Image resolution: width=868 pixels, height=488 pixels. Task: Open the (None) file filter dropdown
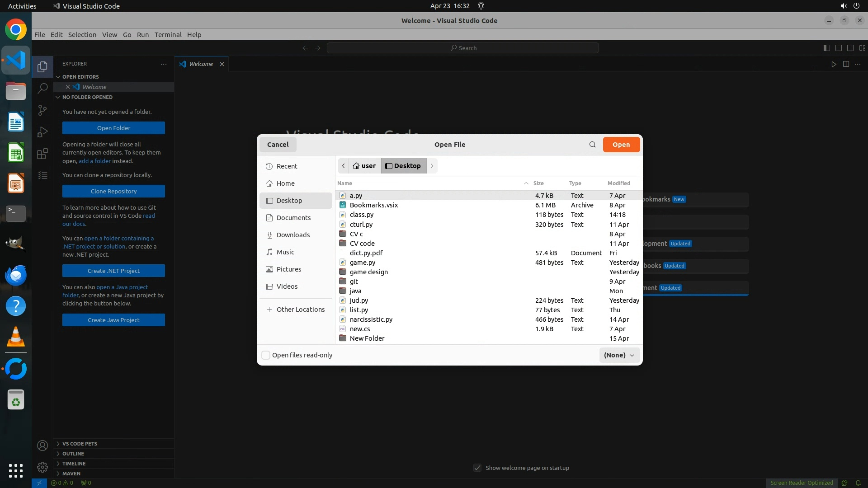pos(619,355)
